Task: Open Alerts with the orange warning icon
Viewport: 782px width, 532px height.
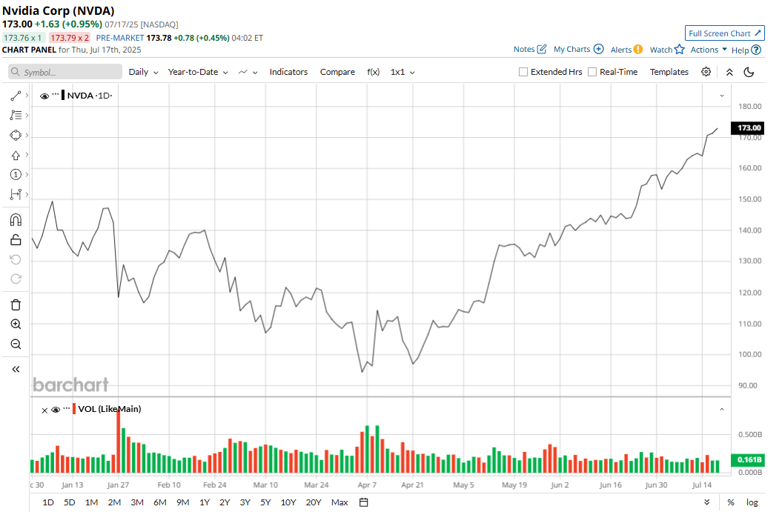Action: [638, 50]
